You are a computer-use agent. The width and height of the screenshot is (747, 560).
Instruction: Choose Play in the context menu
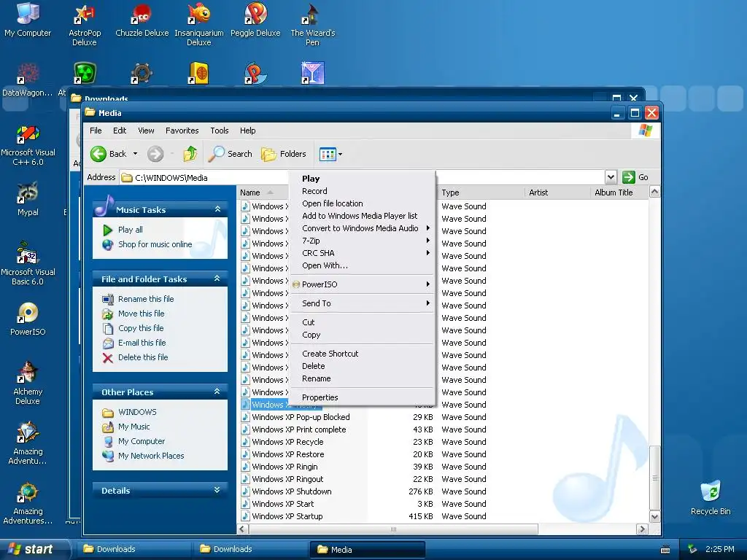tap(362, 179)
